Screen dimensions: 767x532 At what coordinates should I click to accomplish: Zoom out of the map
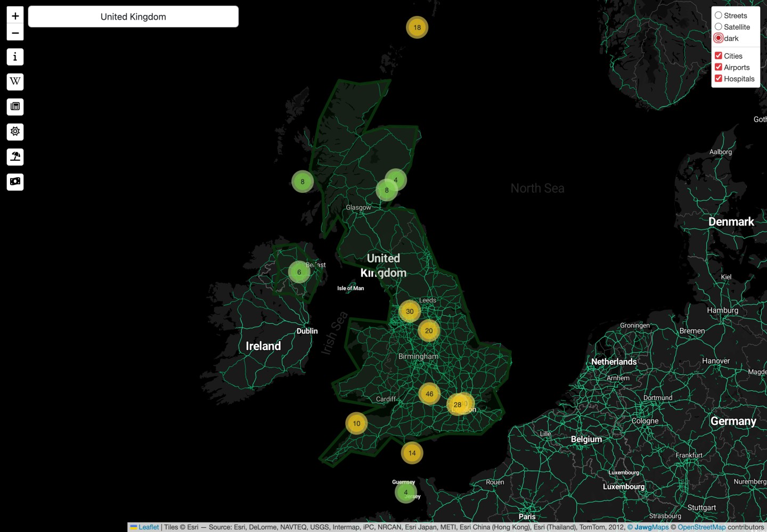pos(15,32)
